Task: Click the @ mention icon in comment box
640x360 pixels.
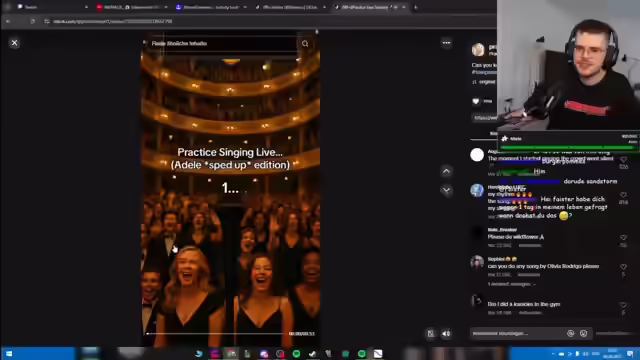Action: [571, 333]
